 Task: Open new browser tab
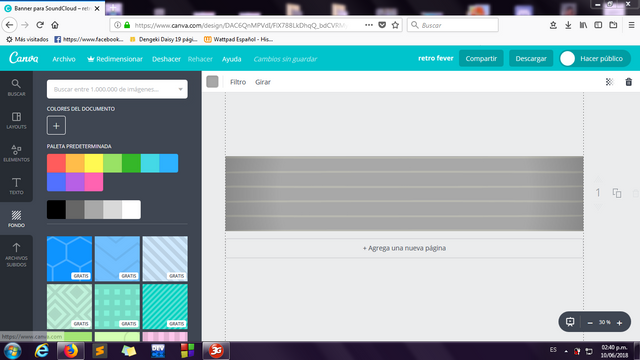point(113,8)
